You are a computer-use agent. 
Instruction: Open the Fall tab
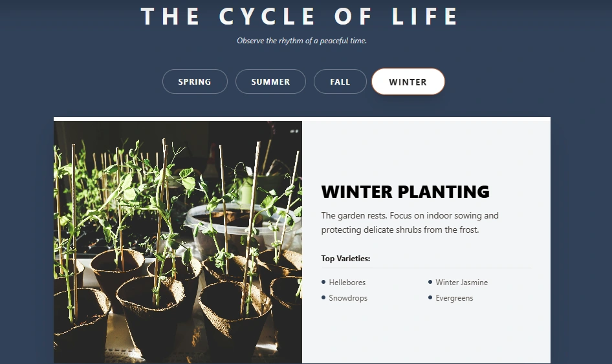(340, 82)
